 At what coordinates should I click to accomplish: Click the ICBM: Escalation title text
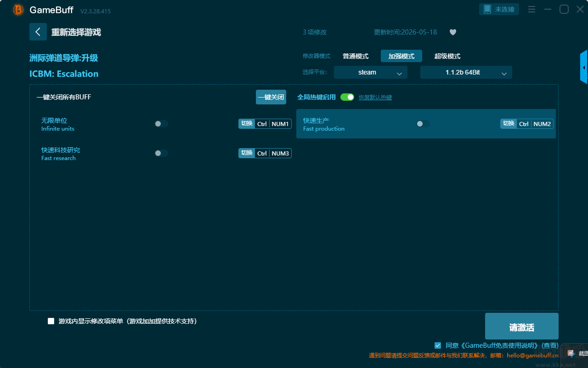pyautogui.click(x=64, y=74)
